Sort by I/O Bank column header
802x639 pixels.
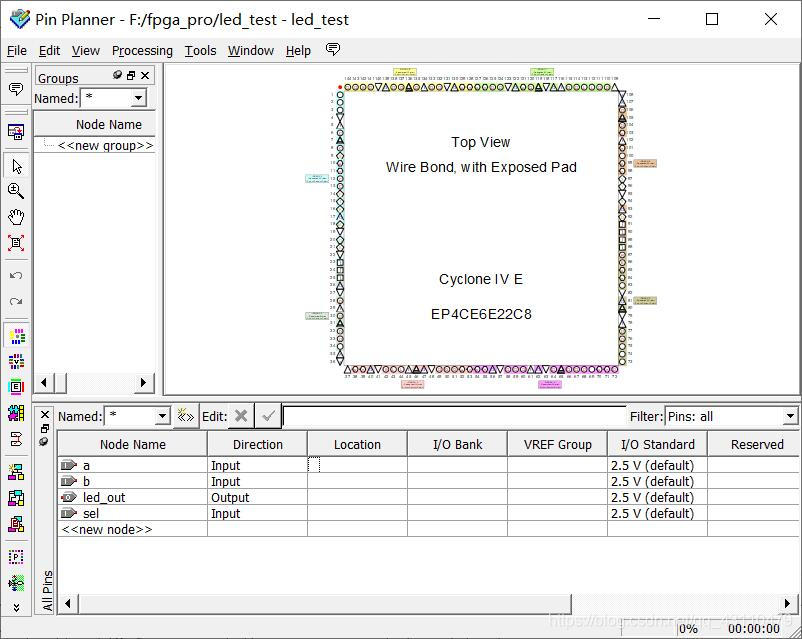click(457, 444)
